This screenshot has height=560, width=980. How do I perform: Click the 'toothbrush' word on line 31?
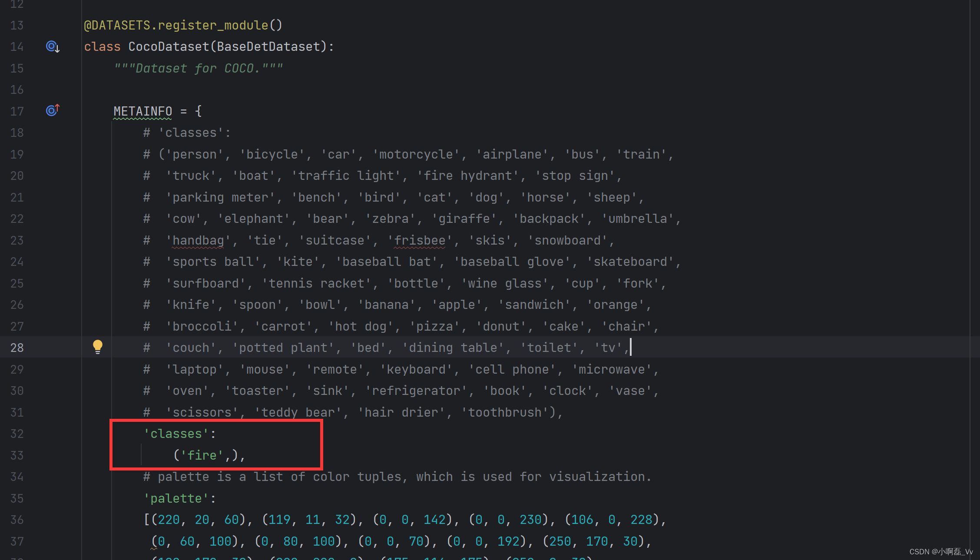(x=505, y=412)
